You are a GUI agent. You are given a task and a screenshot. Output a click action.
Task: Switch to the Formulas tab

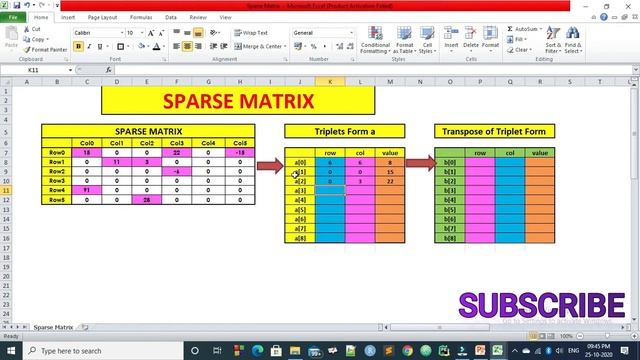pos(141,17)
